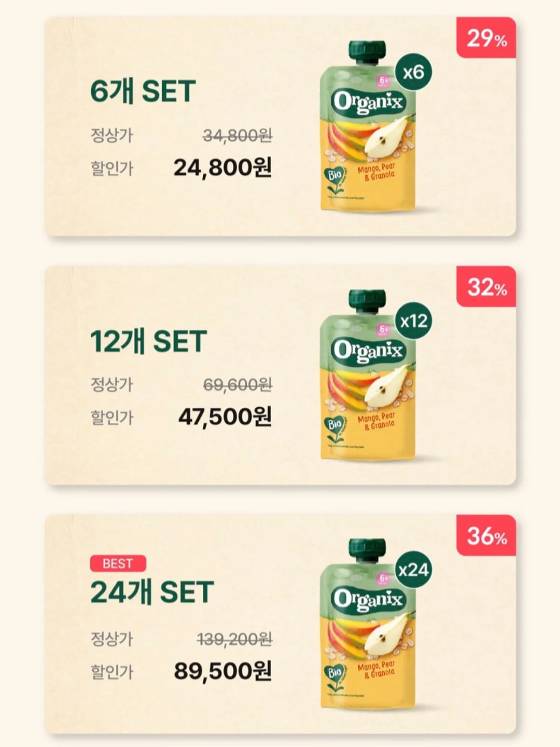Open the 6개 SET title

(x=143, y=91)
